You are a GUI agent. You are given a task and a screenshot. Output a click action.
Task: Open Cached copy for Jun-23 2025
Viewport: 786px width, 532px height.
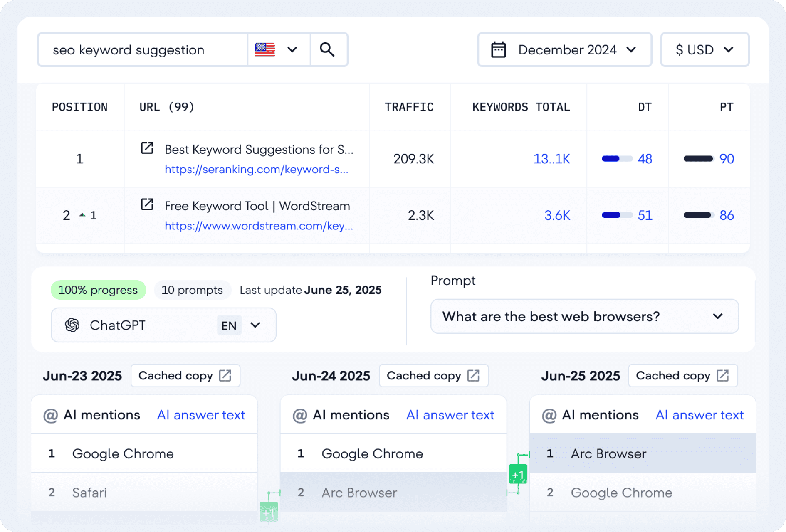tap(185, 376)
